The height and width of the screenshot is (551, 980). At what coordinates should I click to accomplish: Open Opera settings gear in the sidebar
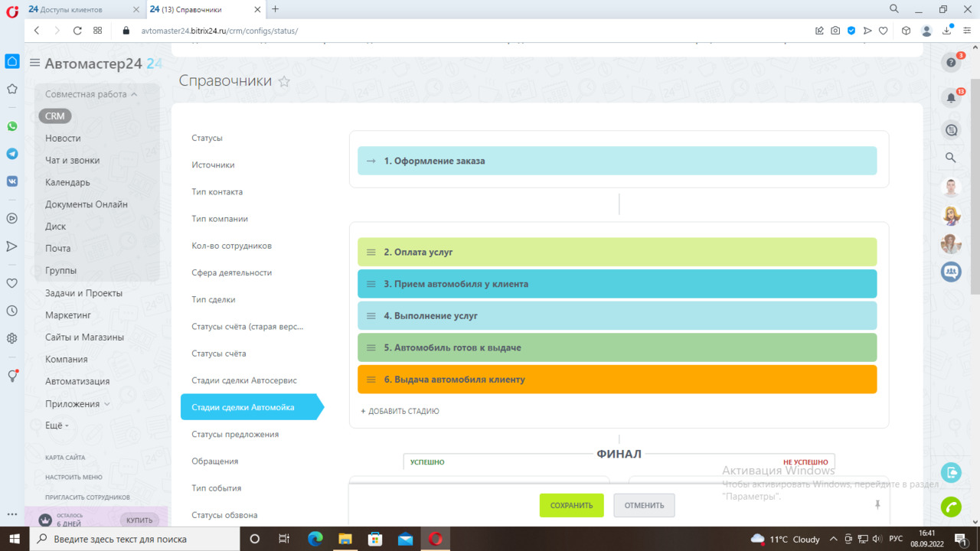12,338
